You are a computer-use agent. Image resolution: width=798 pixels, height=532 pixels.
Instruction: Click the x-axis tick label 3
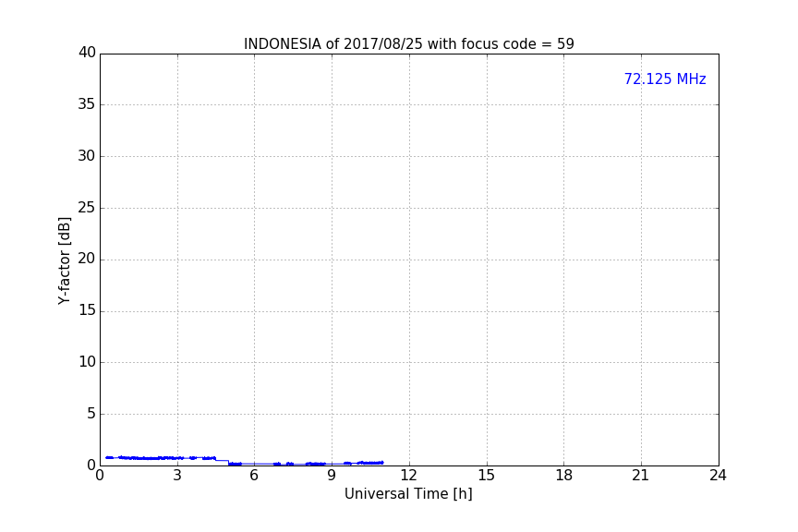coord(177,476)
